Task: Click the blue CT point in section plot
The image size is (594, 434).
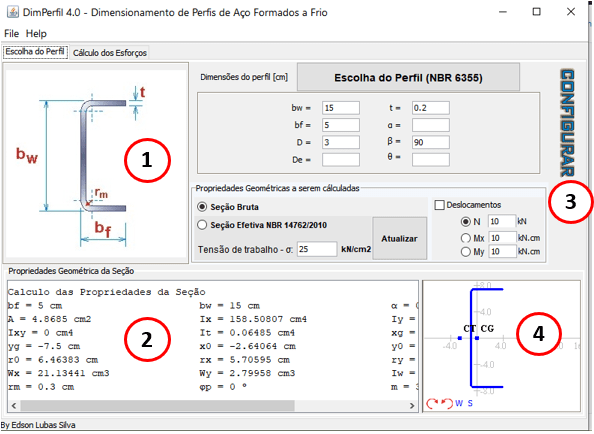Action: 460,338
